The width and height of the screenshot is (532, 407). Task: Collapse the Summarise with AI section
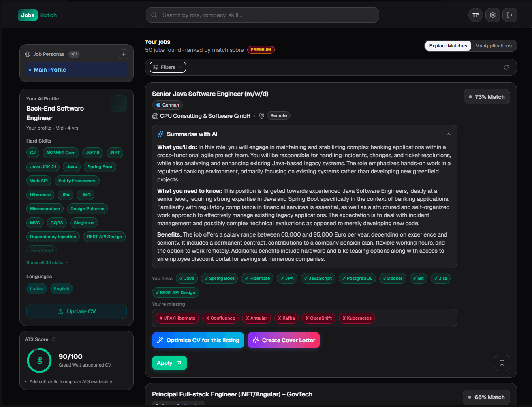tap(449, 134)
